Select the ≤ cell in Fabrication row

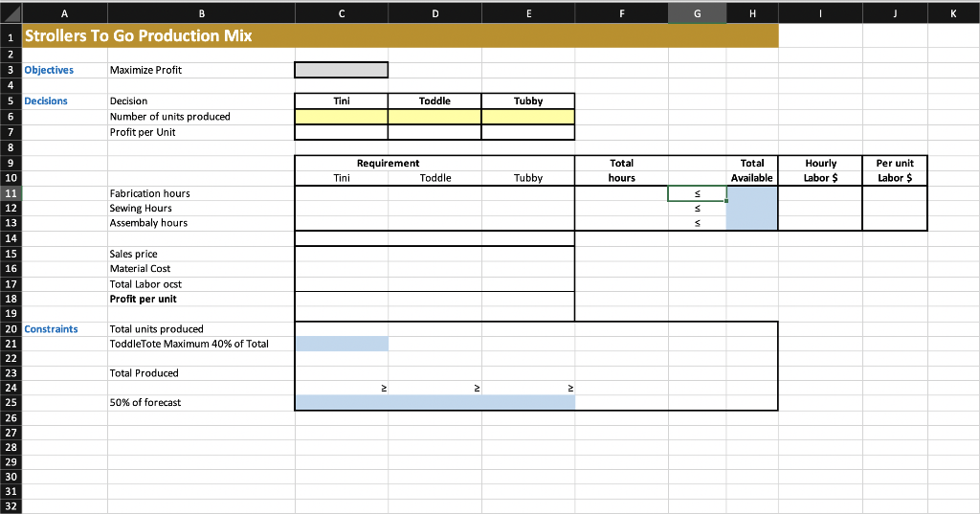pos(697,194)
